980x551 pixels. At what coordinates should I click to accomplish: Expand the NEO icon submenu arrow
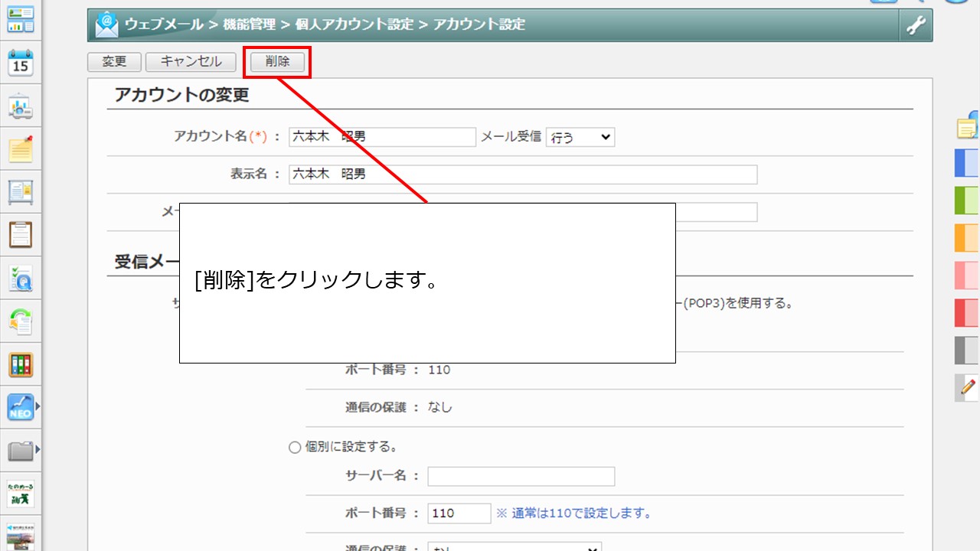point(38,406)
